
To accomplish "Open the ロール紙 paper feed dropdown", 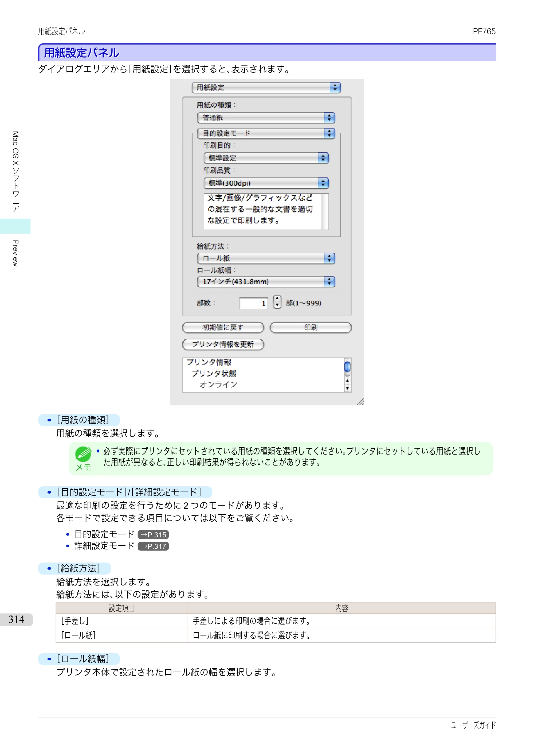I will (266, 258).
